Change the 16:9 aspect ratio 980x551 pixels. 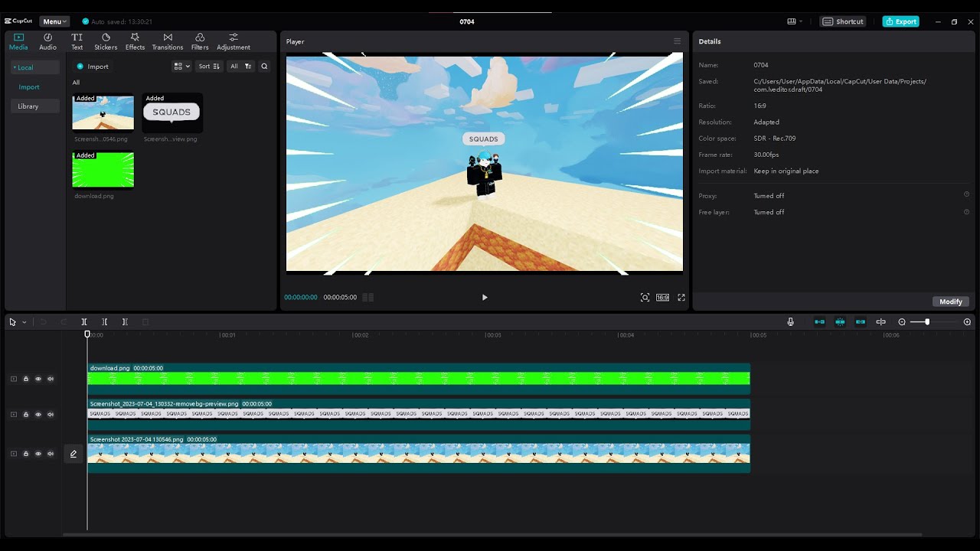[x=662, y=298]
